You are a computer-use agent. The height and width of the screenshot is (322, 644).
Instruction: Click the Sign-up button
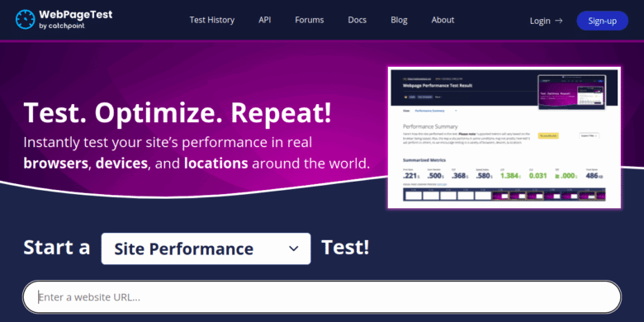(602, 21)
